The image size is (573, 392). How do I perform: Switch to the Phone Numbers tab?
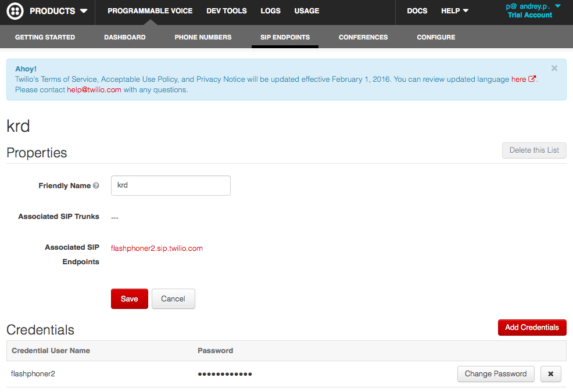[x=203, y=37]
